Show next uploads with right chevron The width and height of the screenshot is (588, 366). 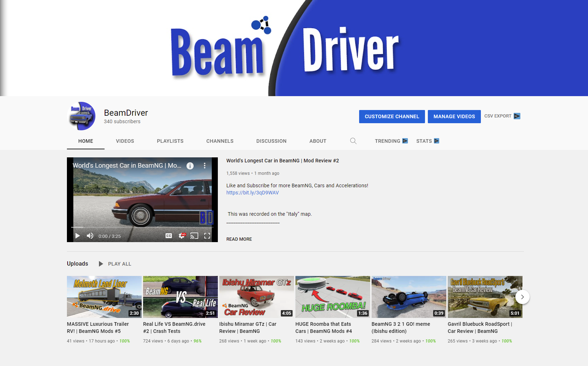point(522,297)
